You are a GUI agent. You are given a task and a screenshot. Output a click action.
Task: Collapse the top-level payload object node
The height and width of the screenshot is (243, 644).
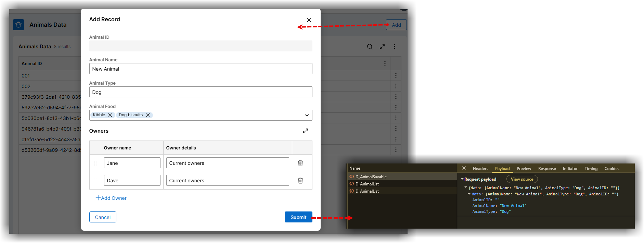coord(466,187)
